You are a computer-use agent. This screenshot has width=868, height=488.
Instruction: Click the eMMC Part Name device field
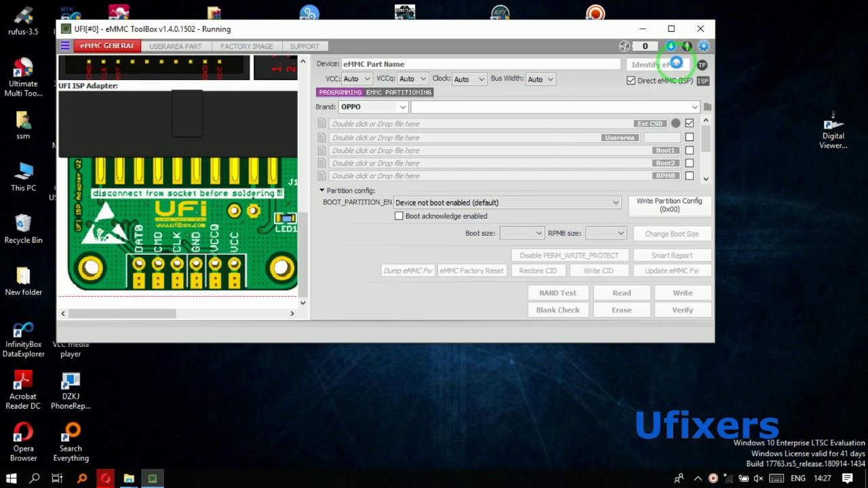point(481,64)
